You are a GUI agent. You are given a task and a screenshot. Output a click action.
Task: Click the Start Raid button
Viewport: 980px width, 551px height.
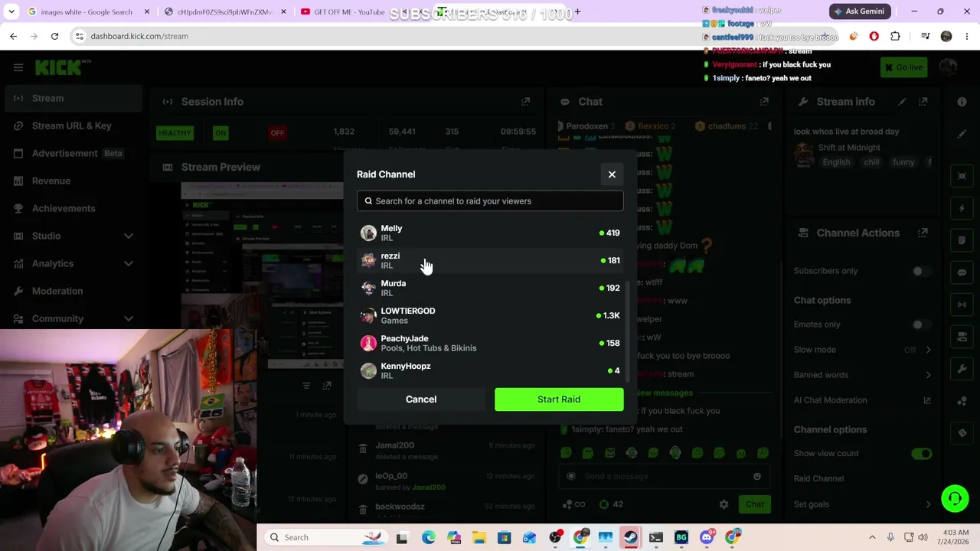559,399
